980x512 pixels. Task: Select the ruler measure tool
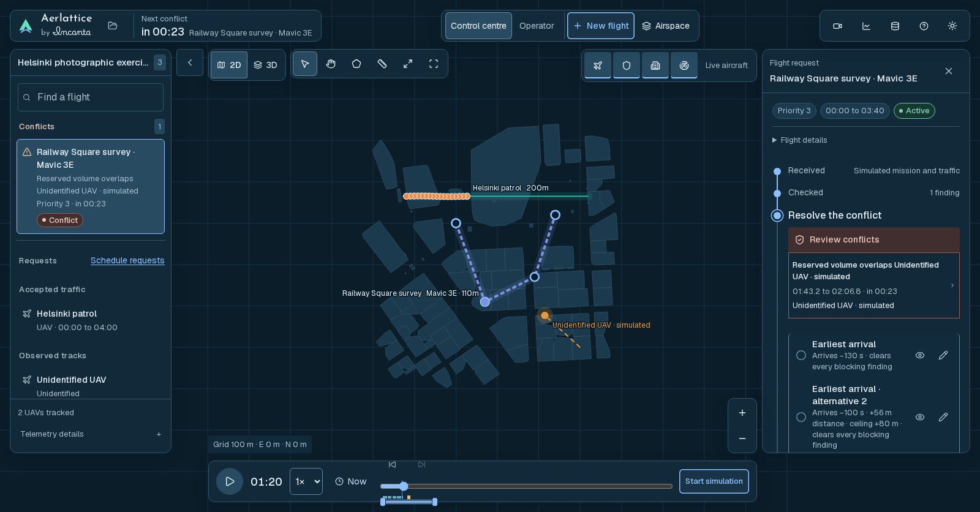point(382,64)
